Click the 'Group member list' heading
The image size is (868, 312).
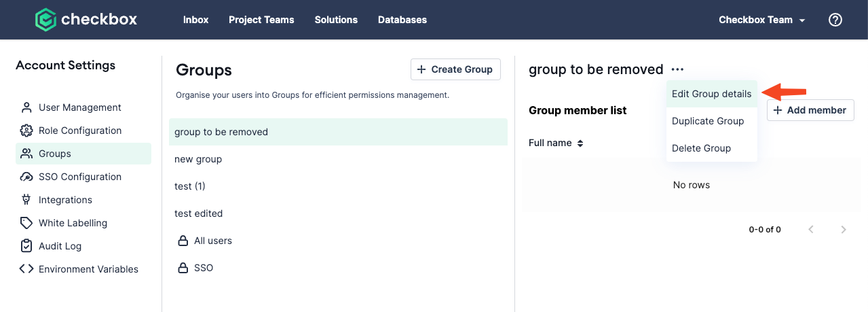[x=578, y=110]
